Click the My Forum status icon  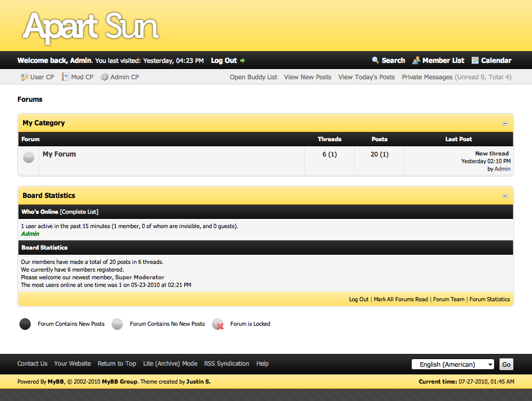click(x=29, y=158)
